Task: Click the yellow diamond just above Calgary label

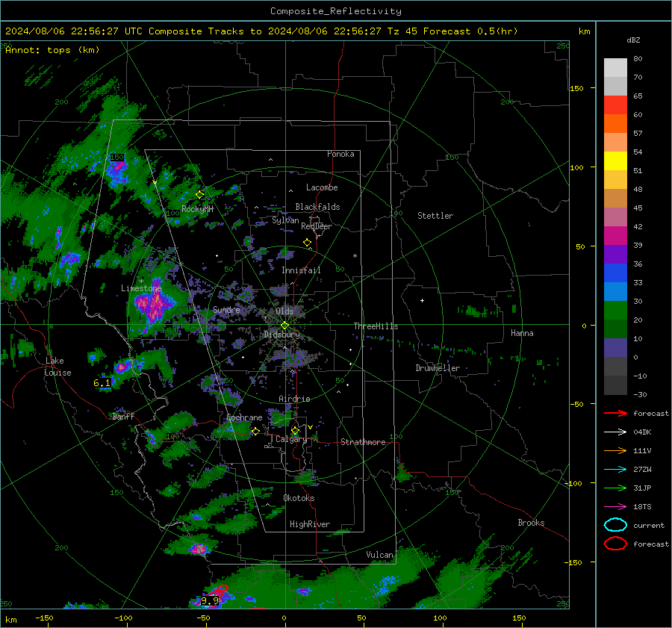Action: tap(295, 430)
